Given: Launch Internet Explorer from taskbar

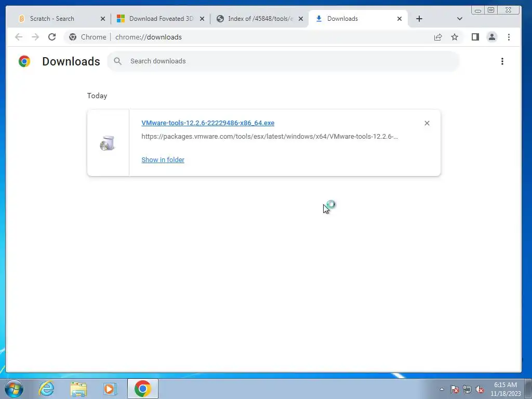Looking at the screenshot, I should click(x=46, y=389).
